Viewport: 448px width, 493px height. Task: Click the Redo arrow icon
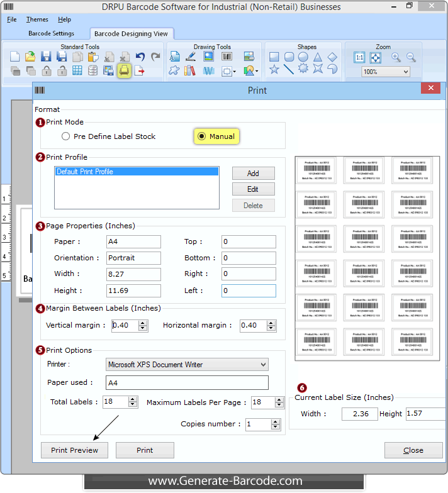click(x=155, y=57)
